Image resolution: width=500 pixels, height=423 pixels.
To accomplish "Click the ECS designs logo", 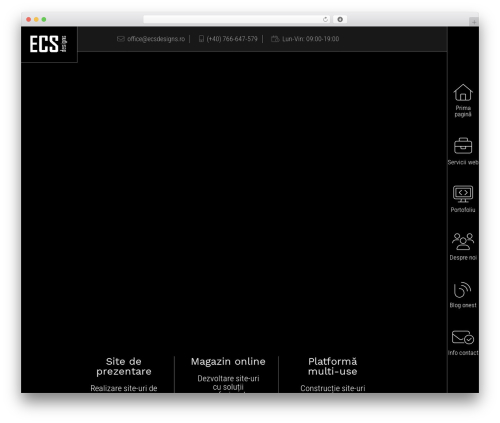I will [x=49, y=44].
